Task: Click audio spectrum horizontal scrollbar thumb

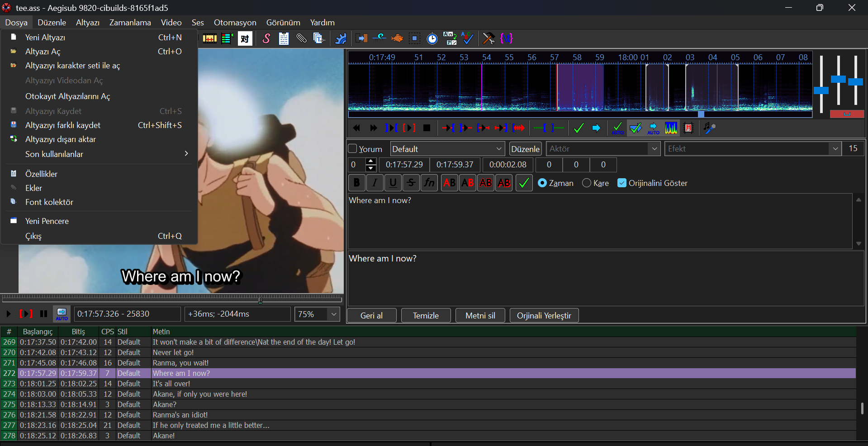Action: (x=701, y=114)
